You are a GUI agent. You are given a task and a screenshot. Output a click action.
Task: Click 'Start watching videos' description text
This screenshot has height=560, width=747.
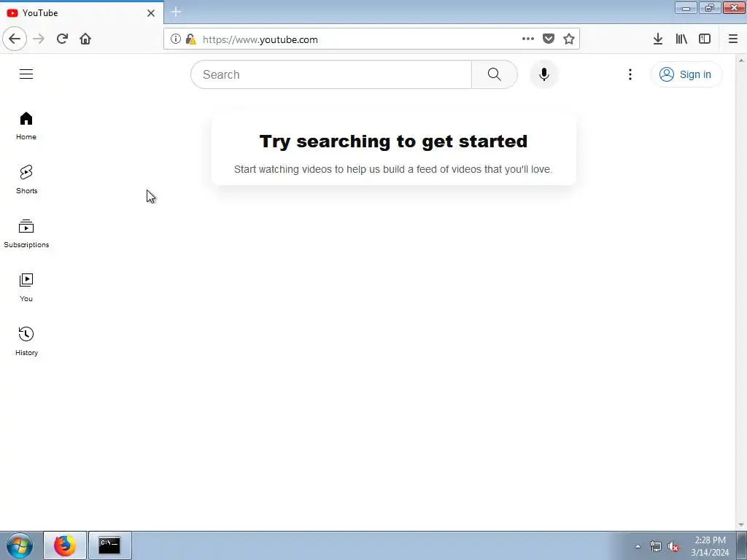pyautogui.click(x=393, y=169)
